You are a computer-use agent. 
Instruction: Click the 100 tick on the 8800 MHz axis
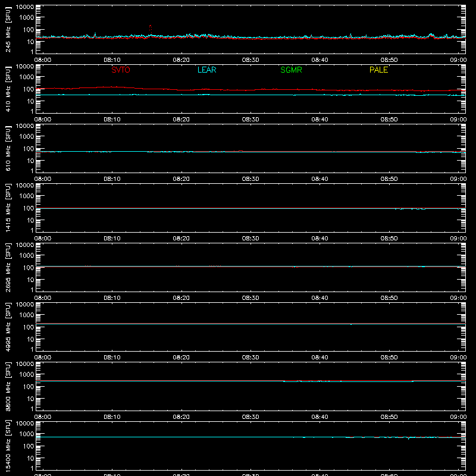pos(29,387)
